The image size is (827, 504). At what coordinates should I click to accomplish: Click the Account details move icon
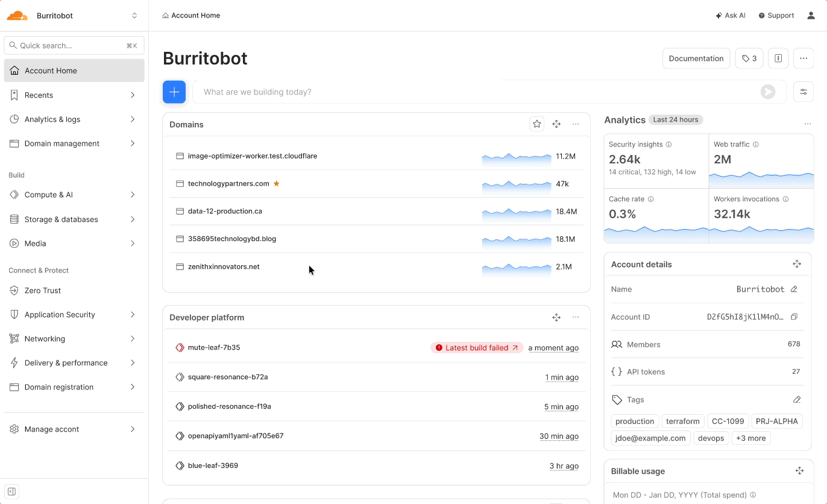click(x=797, y=264)
